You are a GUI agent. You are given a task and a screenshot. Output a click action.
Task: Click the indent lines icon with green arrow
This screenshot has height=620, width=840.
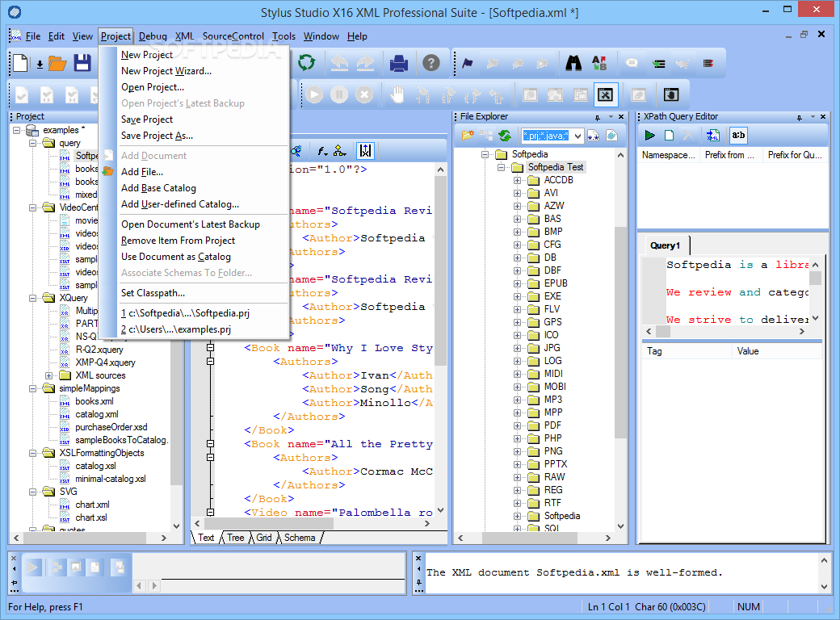(658, 64)
